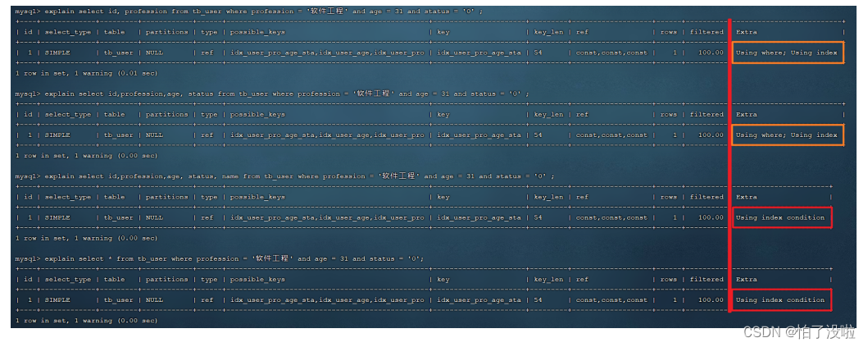Select 'Using where; Using index' under the 'id, profession' query
Image resolution: width=868 pixels, height=347 pixels.
[787, 53]
